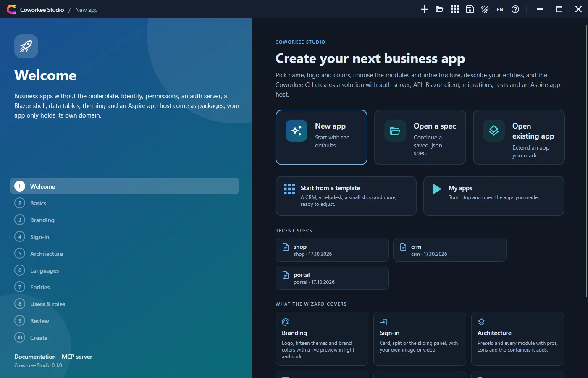Viewport: 588px width, 378px height.
Task: Click the rocket icon above Welcome
Action: click(x=26, y=46)
